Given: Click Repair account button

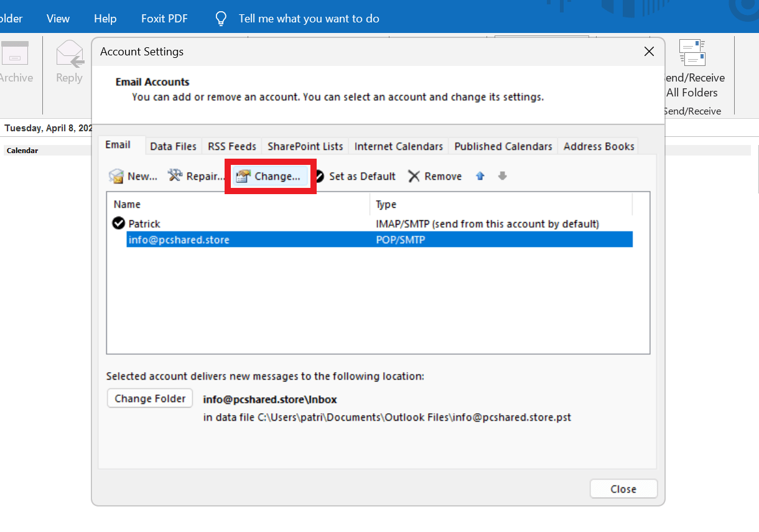Looking at the screenshot, I should 196,176.
